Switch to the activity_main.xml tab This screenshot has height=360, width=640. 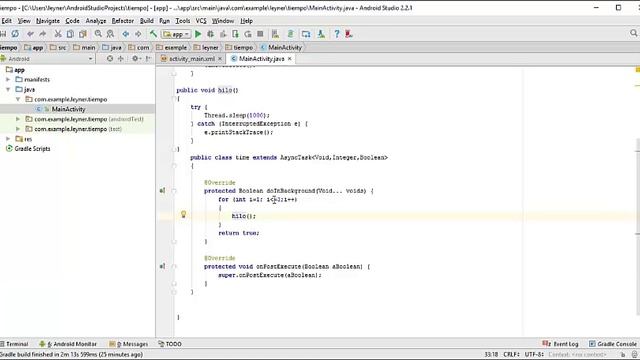191,59
